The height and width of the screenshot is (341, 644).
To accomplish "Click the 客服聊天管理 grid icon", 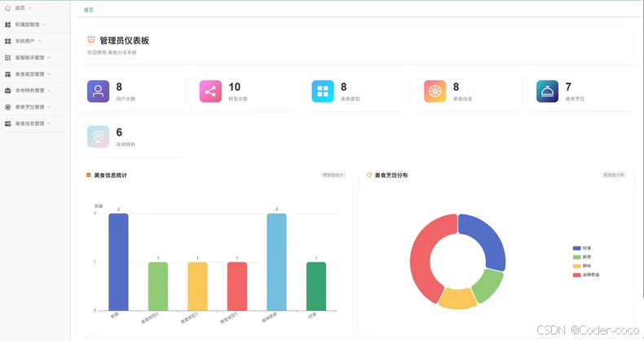I will click(x=8, y=58).
